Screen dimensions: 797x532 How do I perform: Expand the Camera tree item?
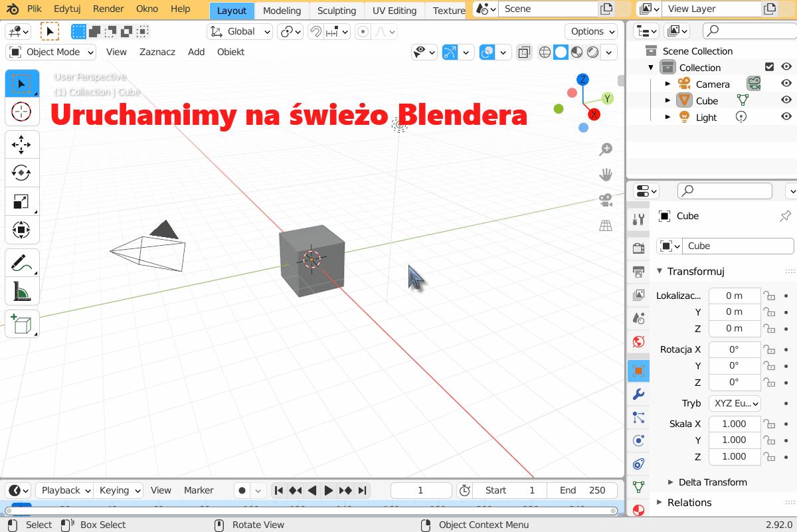(668, 84)
